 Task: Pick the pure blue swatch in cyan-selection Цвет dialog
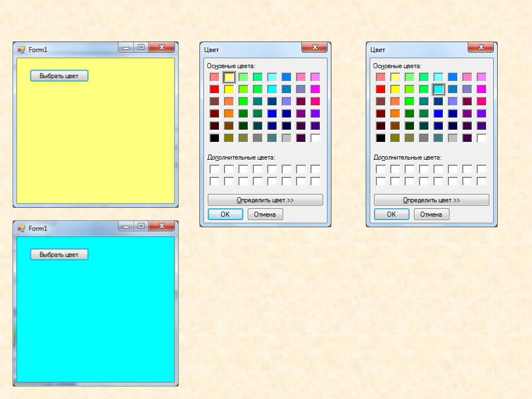pyautogui.click(x=438, y=114)
